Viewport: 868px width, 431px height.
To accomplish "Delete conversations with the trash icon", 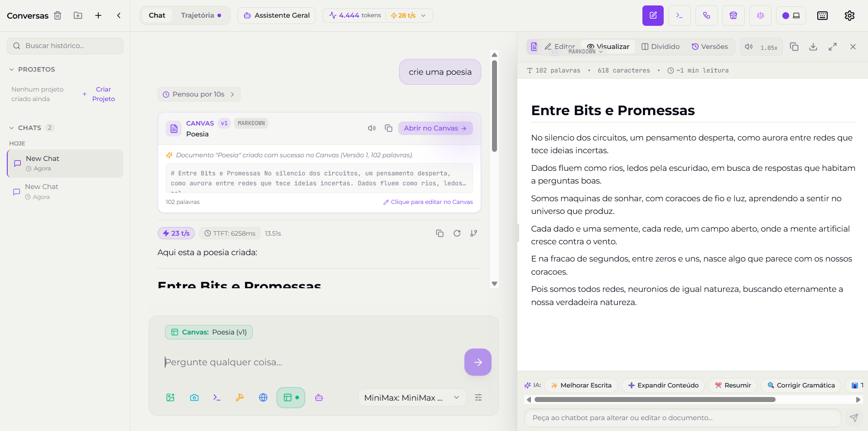I will (58, 15).
